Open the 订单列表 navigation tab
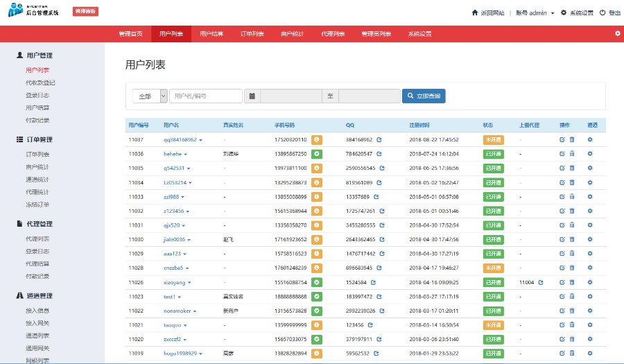This screenshot has width=624, height=364. click(252, 34)
